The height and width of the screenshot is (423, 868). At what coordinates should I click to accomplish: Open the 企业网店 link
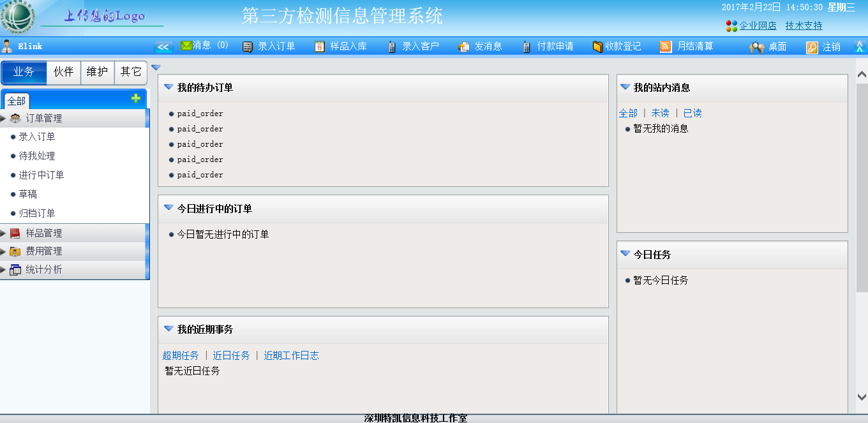coord(758,26)
